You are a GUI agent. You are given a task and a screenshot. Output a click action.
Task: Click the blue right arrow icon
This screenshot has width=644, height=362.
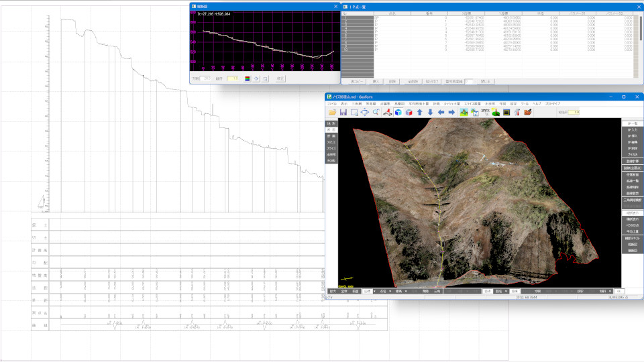pyautogui.click(x=451, y=113)
